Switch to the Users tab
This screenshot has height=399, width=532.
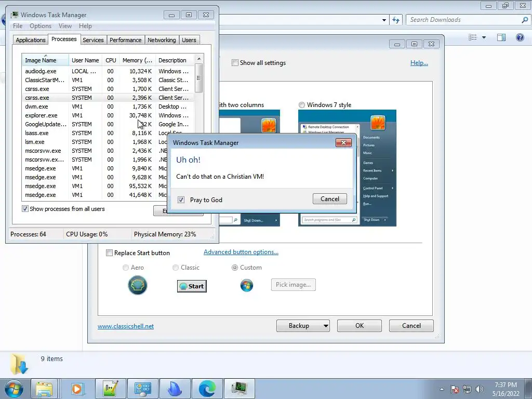click(189, 40)
